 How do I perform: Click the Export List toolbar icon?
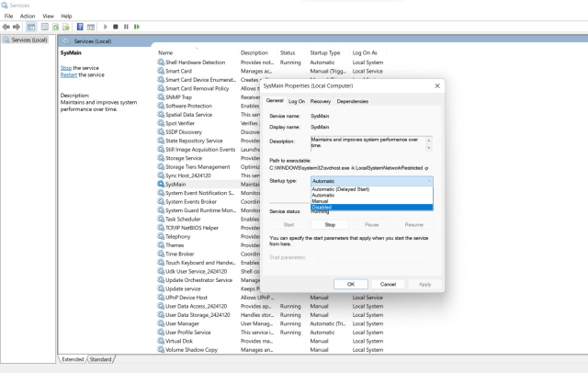tap(66, 27)
